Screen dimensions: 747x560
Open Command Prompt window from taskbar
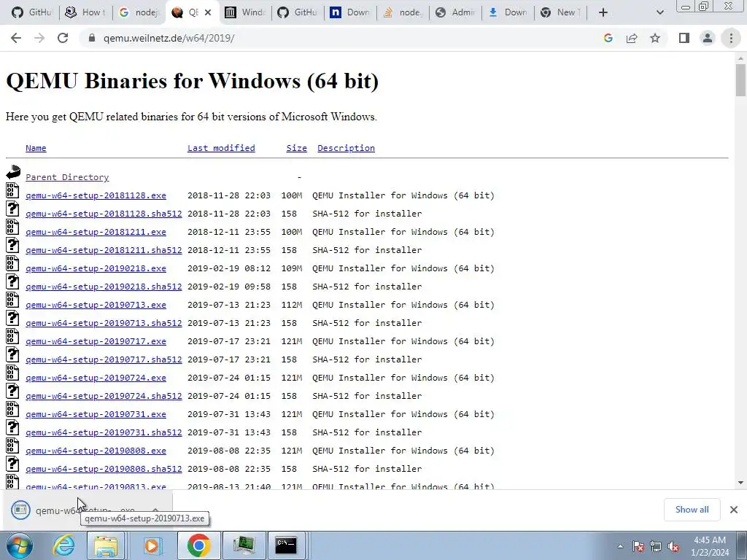coord(286,545)
